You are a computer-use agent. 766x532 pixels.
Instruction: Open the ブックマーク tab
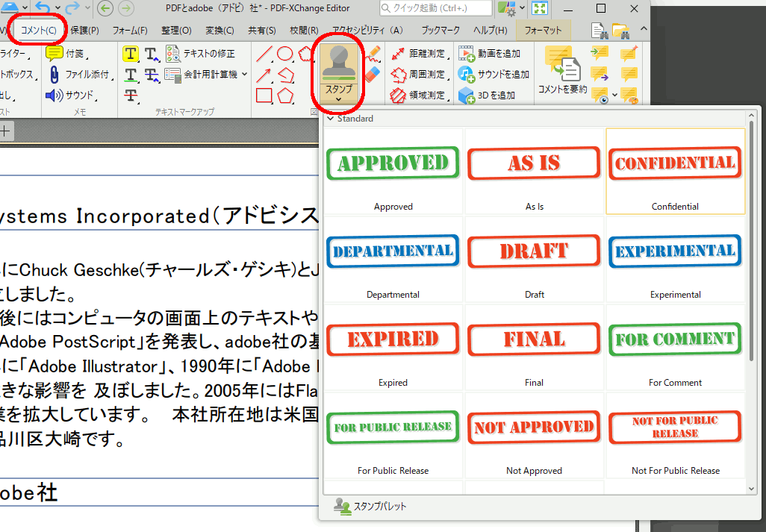(440, 31)
